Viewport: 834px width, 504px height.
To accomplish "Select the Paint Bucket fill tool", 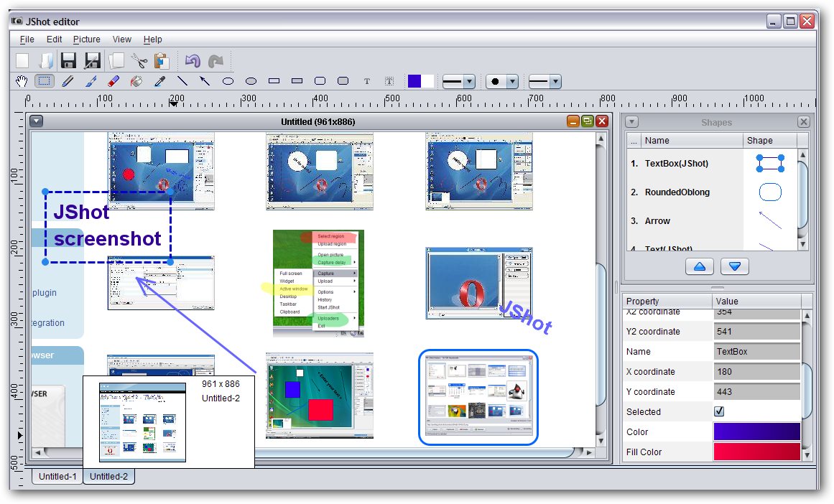I will coord(136,81).
